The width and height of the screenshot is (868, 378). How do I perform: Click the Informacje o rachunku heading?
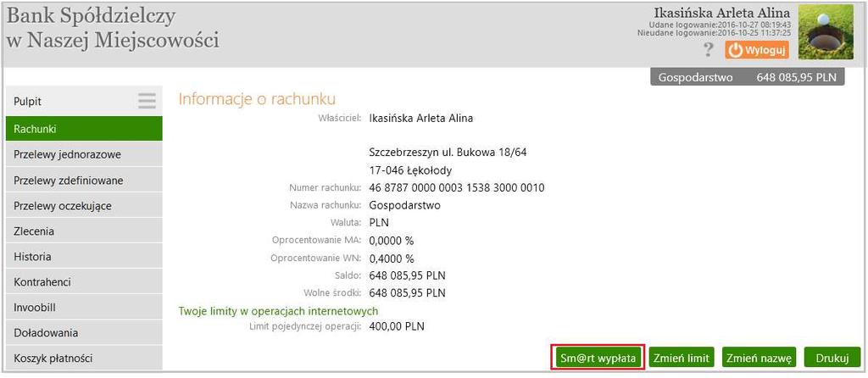[x=257, y=99]
